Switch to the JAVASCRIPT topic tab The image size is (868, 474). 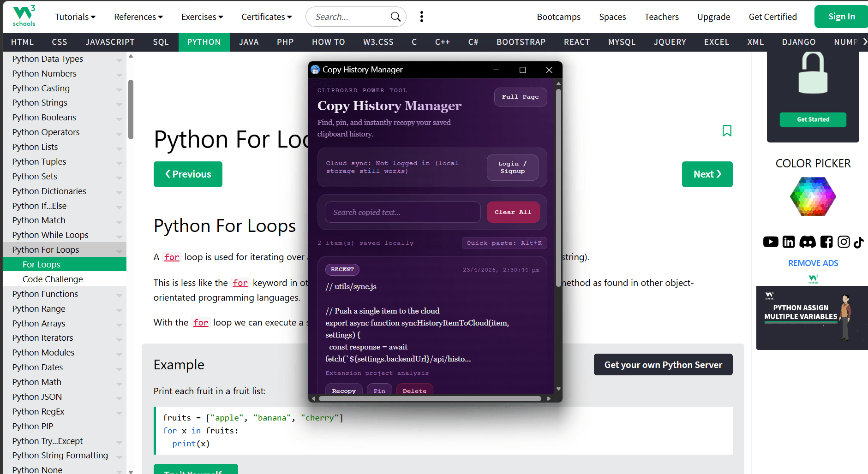click(110, 42)
